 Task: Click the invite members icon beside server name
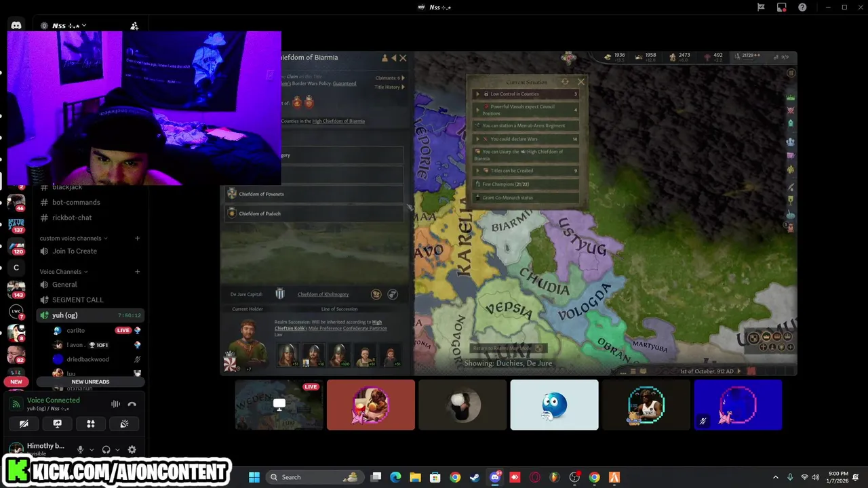pyautogui.click(x=134, y=26)
